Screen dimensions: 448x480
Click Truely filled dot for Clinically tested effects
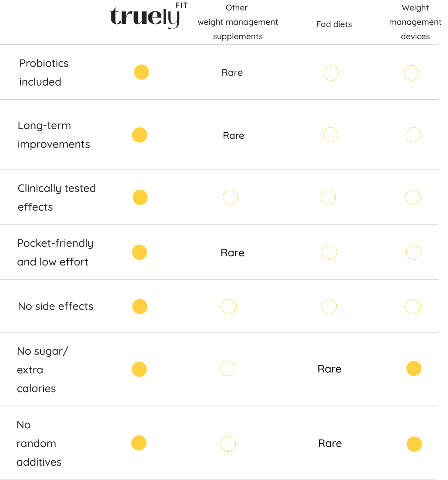pyautogui.click(x=140, y=197)
